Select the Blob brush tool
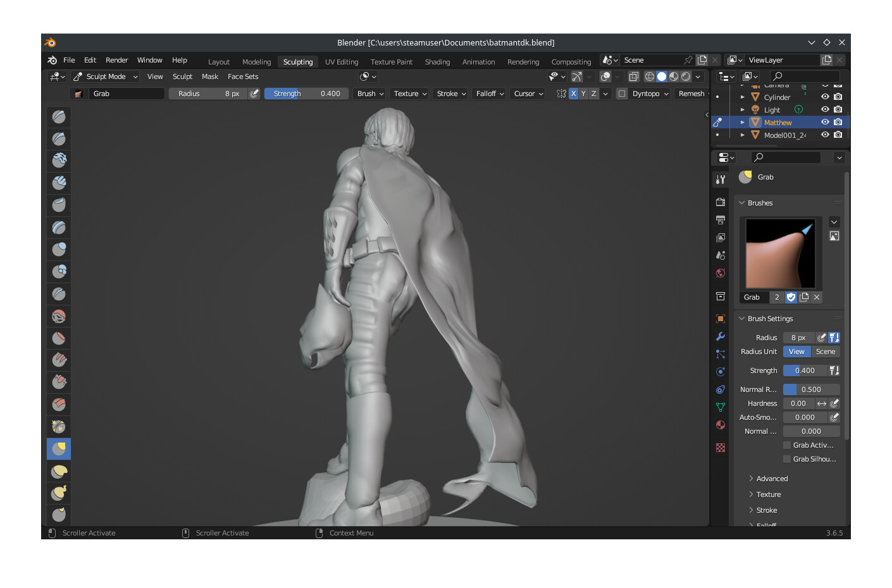 pyautogui.click(x=59, y=271)
